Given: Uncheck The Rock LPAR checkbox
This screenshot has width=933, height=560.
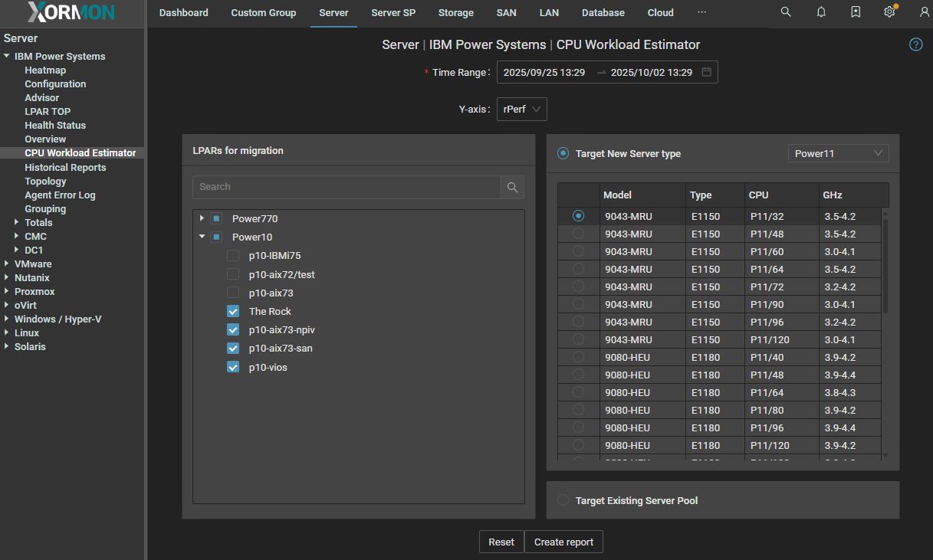Looking at the screenshot, I should coord(233,312).
